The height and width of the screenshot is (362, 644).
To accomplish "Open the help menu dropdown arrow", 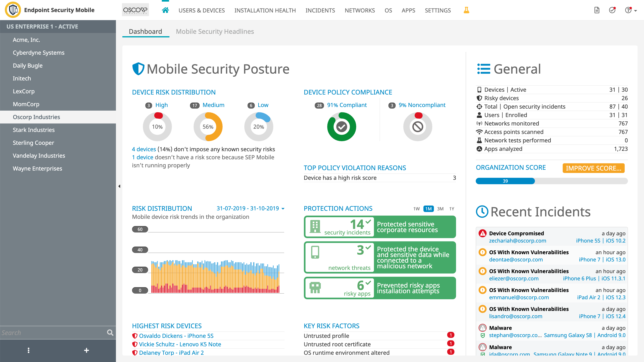I will coord(635,10).
